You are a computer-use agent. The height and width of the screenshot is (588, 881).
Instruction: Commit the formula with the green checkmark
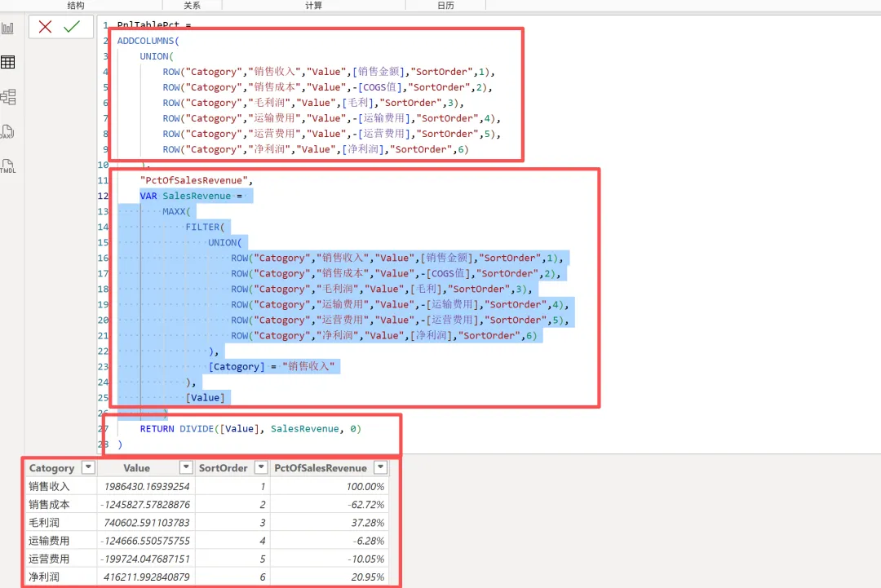click(72, 27)
